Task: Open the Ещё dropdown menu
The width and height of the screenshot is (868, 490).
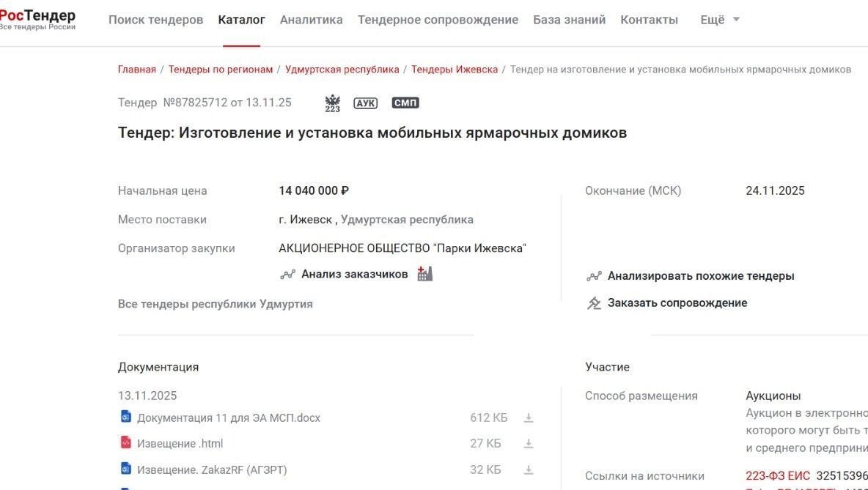Action: point(710,20)
